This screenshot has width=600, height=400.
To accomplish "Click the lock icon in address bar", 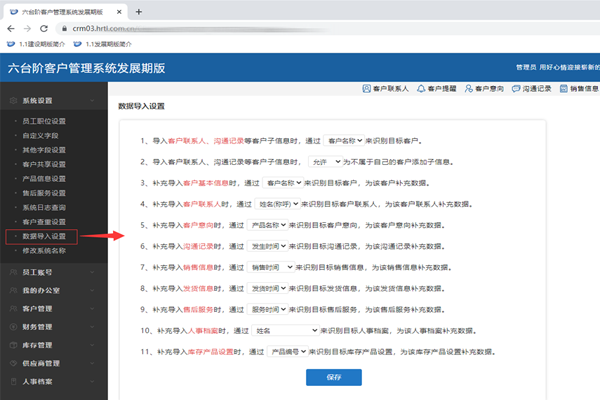I will coord(64,28).
